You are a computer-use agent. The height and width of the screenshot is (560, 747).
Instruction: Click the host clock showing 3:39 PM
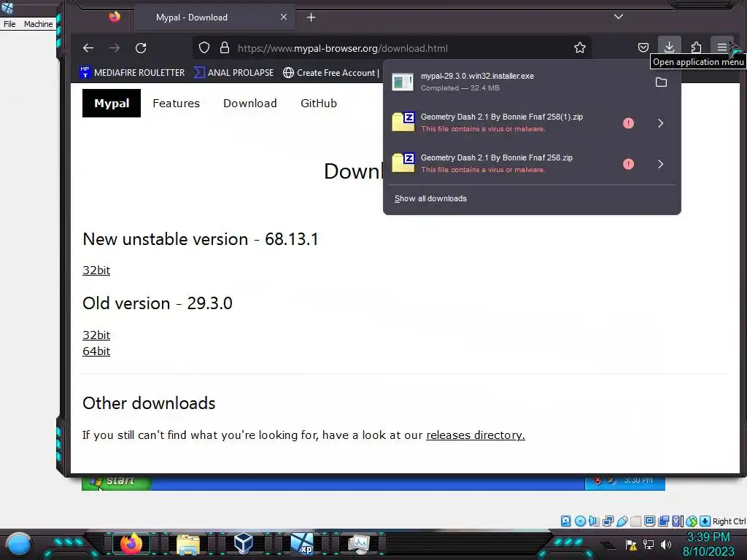[x=708, y=537]
